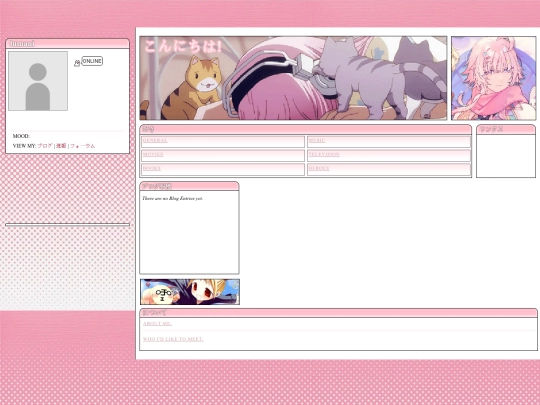This screenshot has width=540, height=405.
Task: Open the TELEVISION interests link
Action: 324,154
